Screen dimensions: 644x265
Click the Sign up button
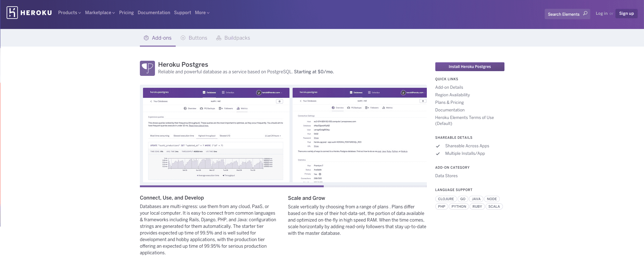626,14
